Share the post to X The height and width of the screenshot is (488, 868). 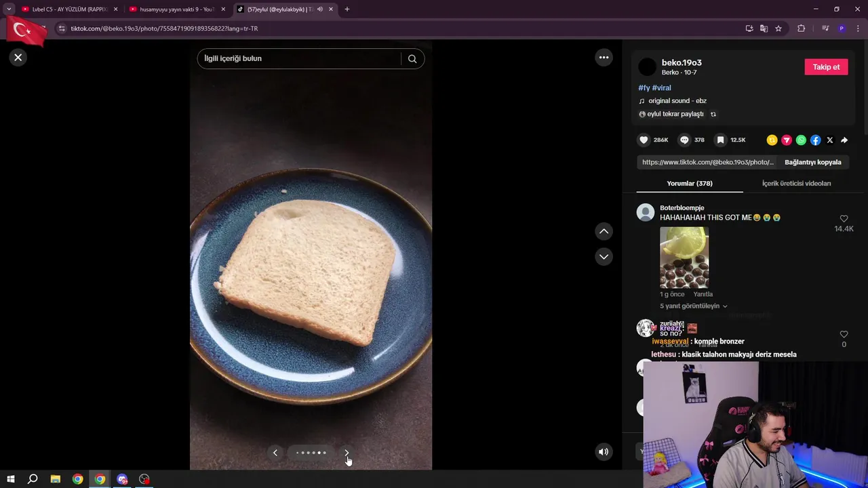tap(830, 140)
